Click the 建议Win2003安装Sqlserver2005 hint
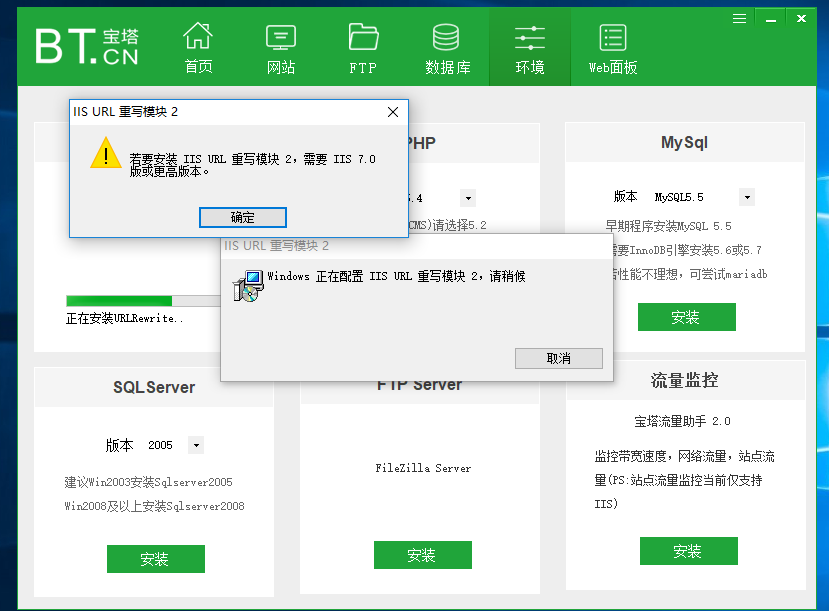The image size is (829, 611). point(149,482)
